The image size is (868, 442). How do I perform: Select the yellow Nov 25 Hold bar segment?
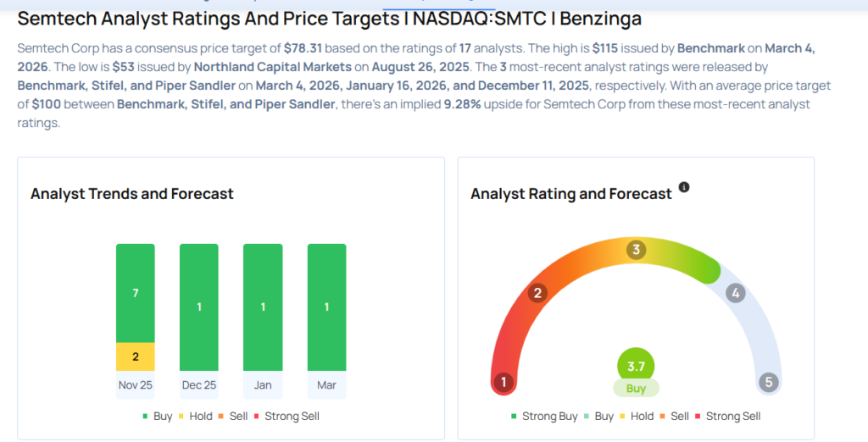[136, 356]
